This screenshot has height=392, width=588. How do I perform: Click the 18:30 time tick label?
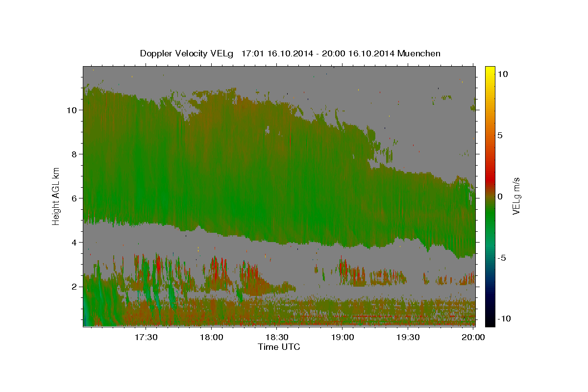277,337
